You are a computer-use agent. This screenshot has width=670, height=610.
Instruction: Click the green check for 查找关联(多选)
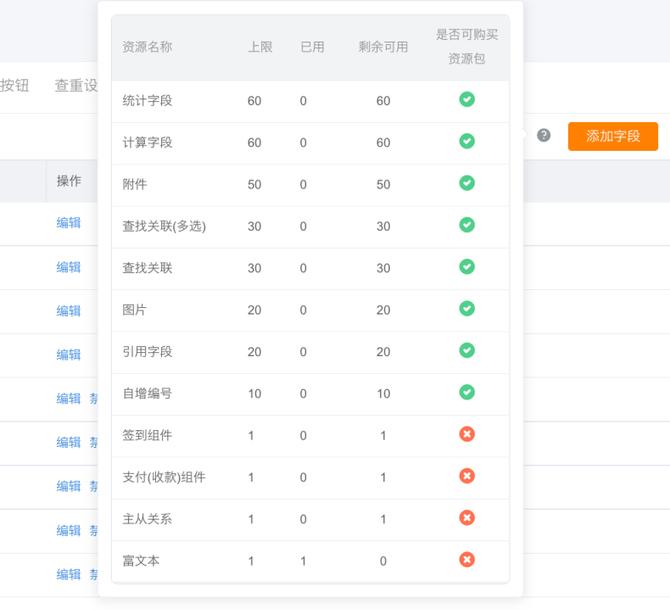click(x=467, y=225)
